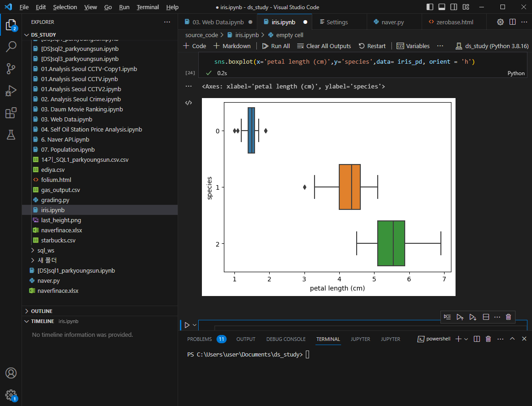Close the bottom panel

524,339
